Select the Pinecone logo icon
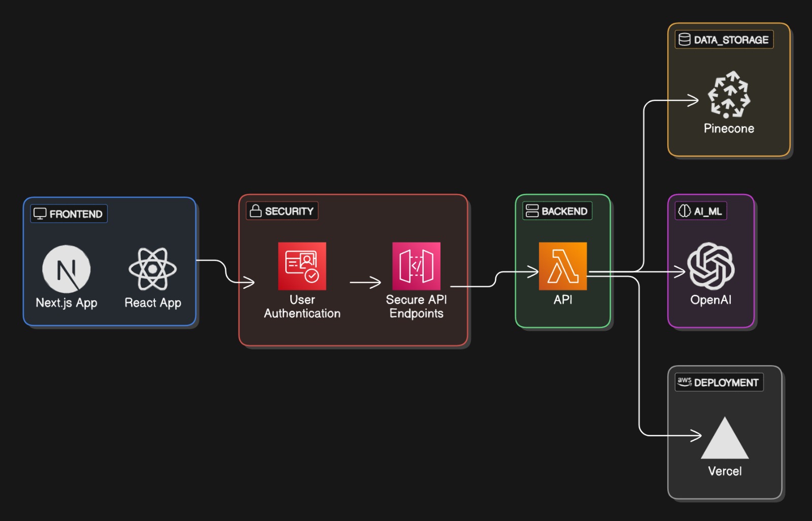 tap(729, 95)
